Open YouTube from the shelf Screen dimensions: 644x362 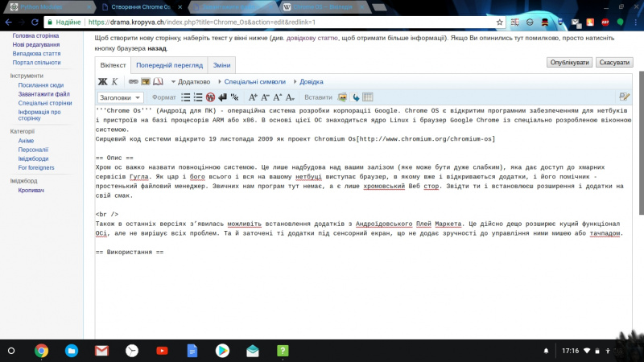[x=162, y=351]
